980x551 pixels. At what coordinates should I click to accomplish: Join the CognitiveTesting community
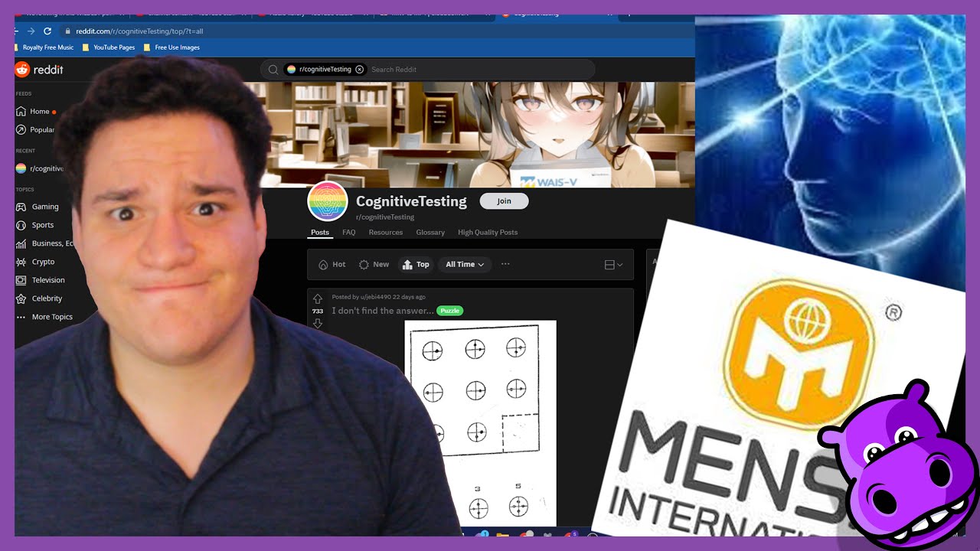click(x=504, y=201)
